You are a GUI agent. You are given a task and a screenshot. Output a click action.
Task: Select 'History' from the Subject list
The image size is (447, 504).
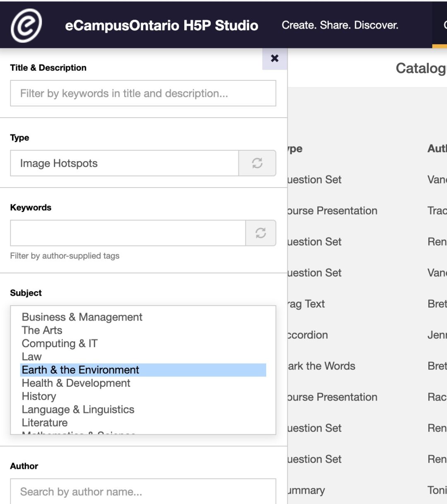point(39,396)
